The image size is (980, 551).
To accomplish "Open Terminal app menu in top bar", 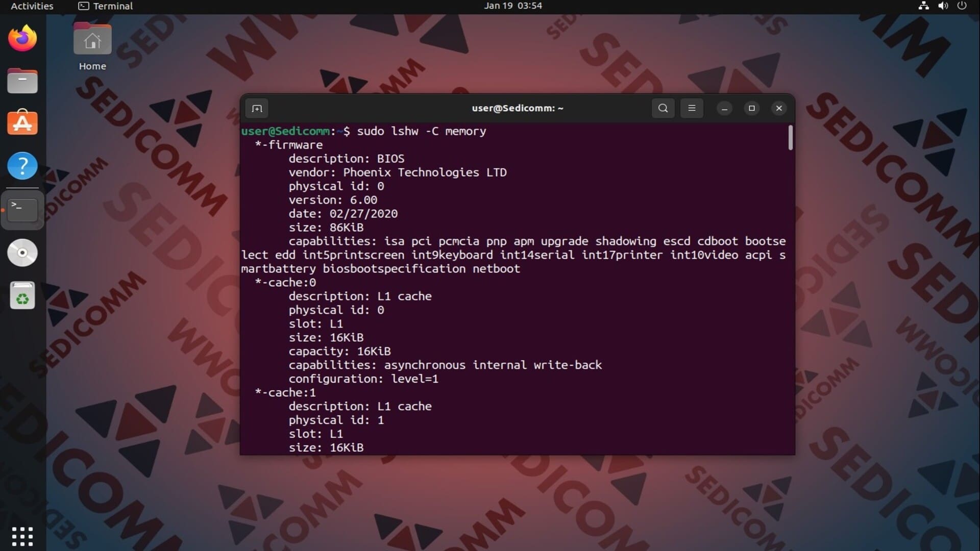I will tap(106, 6).
